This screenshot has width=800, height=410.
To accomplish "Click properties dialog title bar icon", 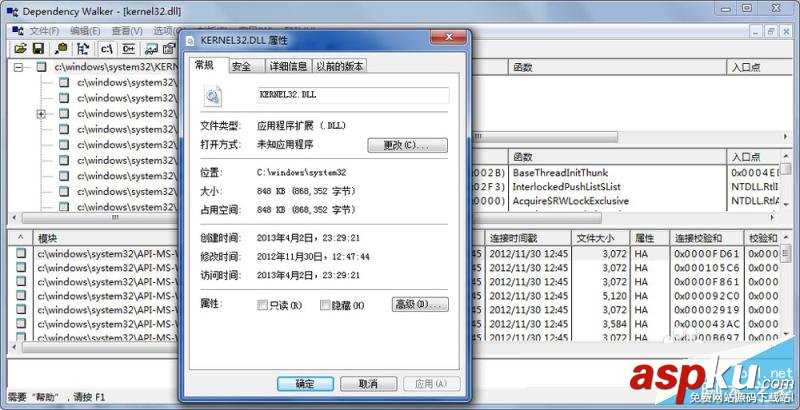I will [190, 40].
